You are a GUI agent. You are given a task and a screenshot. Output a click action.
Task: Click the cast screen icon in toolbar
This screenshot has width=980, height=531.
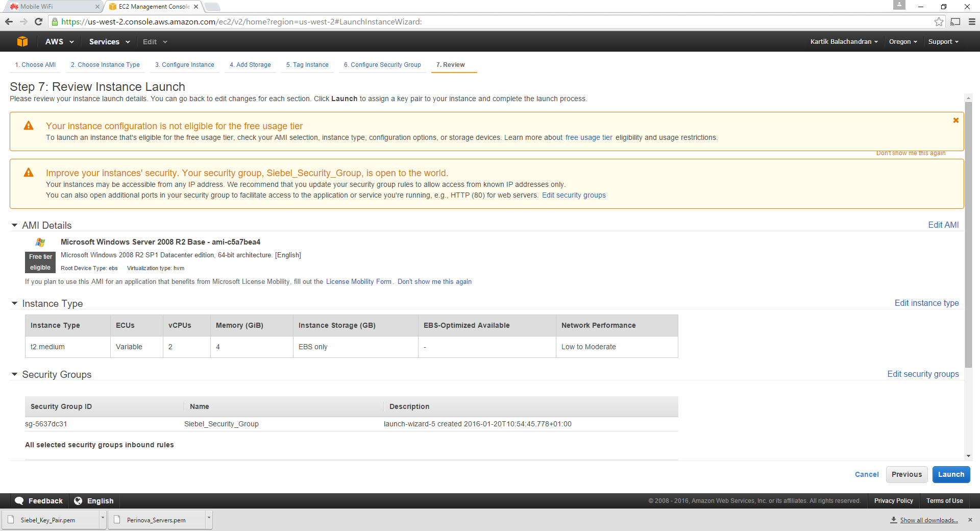[x=955, y=21]
